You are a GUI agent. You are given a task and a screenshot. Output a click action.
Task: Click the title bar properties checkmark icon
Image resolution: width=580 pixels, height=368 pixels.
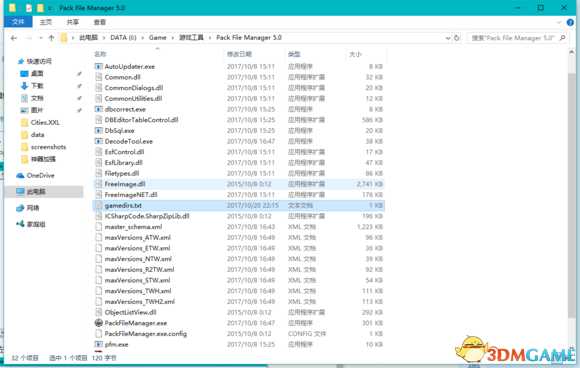point(28,8)
